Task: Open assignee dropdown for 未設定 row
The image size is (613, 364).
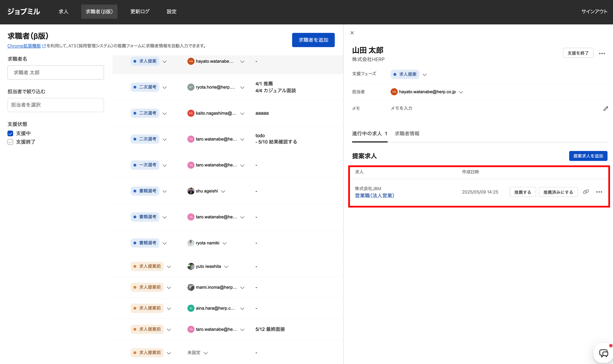Action: click(x=206, y=353)
